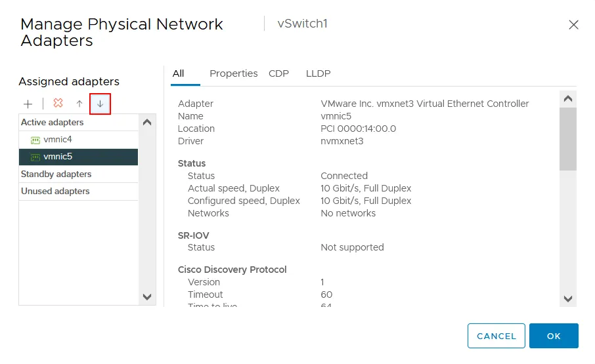Image resolution: width=595 pixels, height=364 pixels.
Task: Switch to the All tab
Action: coord(178,73)
